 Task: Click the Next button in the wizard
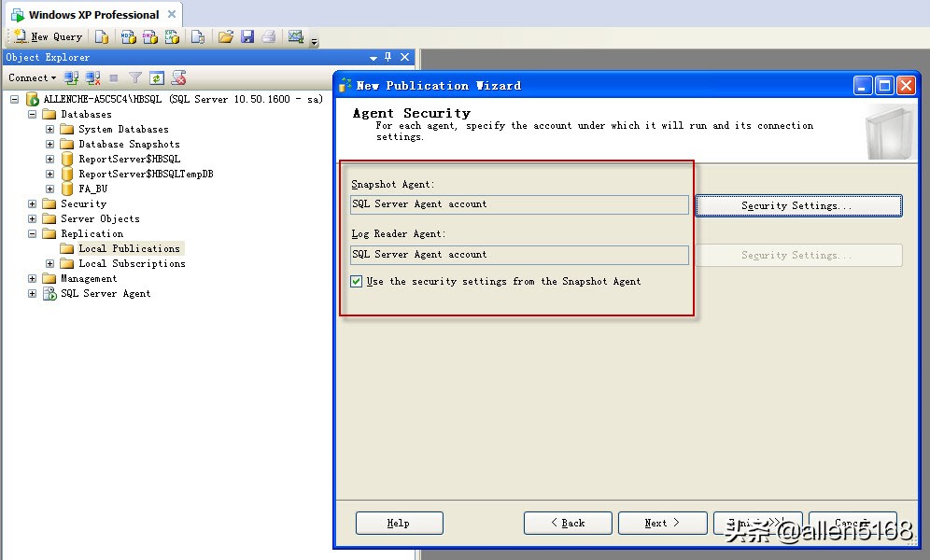click(x=662, y=523)
